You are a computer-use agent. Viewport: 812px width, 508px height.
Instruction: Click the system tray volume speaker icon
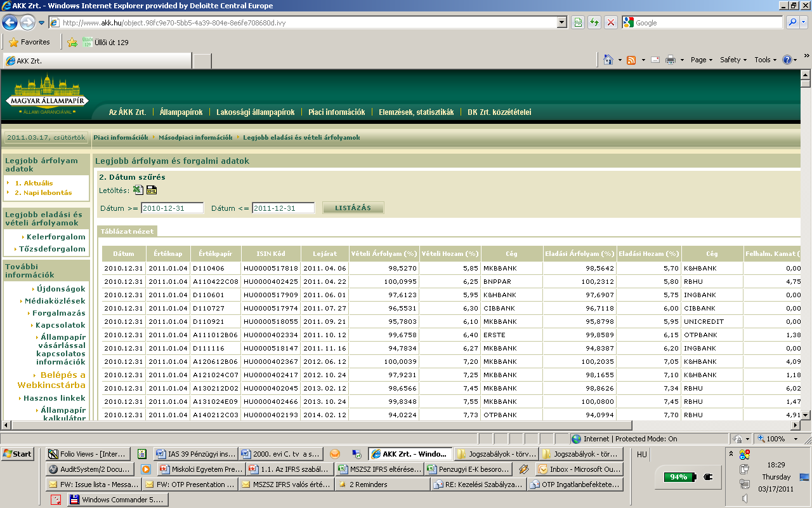(745, 498)
